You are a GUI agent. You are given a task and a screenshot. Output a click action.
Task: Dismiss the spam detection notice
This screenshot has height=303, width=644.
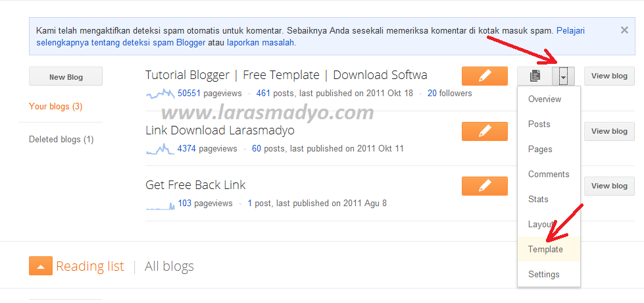coord(624,30)
